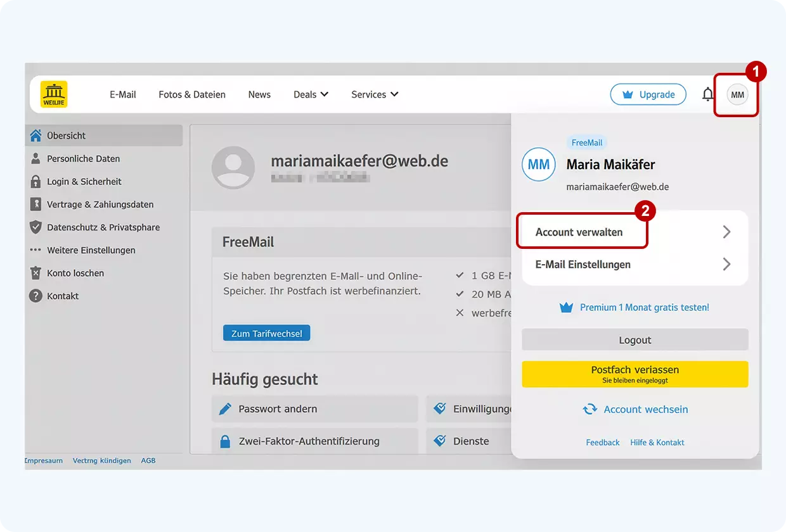The image size is (786, 532).
Task: Expand the Deals dropdown
Action: [311, 94]
